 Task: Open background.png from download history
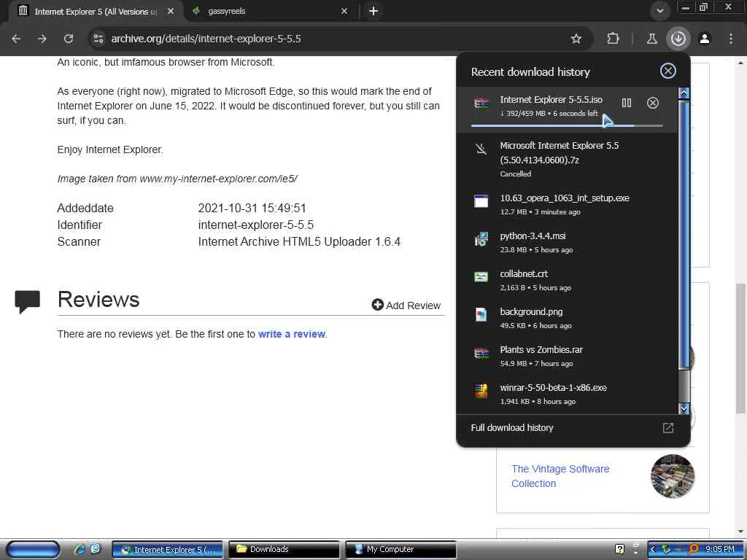click(567, 318)
